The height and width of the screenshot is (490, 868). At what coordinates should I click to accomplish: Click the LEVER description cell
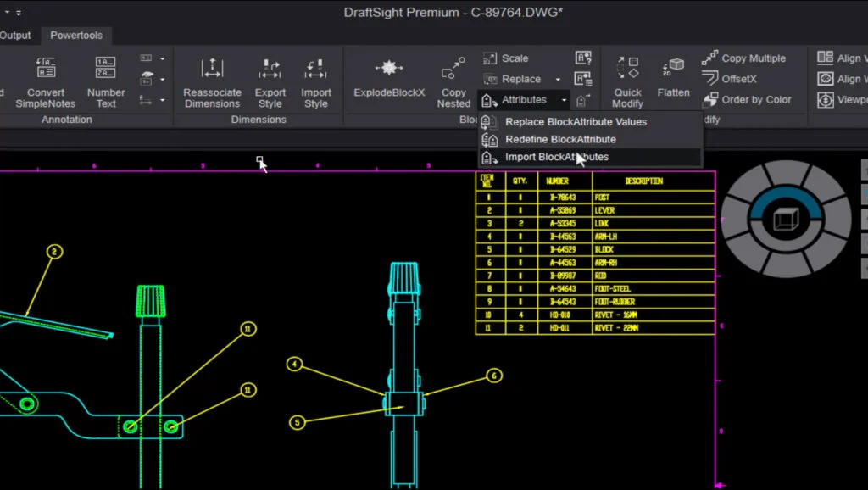click(654, 210)
